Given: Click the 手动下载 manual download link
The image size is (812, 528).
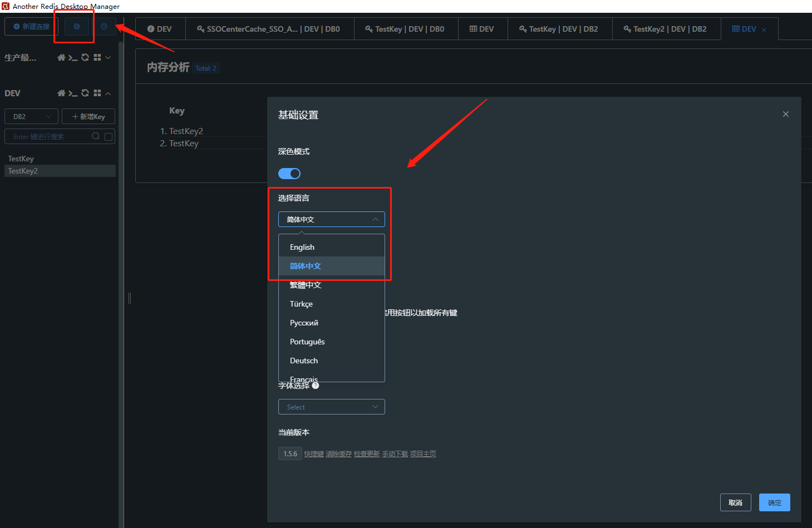Looking at the screenshot, I should tap(395, 454).
